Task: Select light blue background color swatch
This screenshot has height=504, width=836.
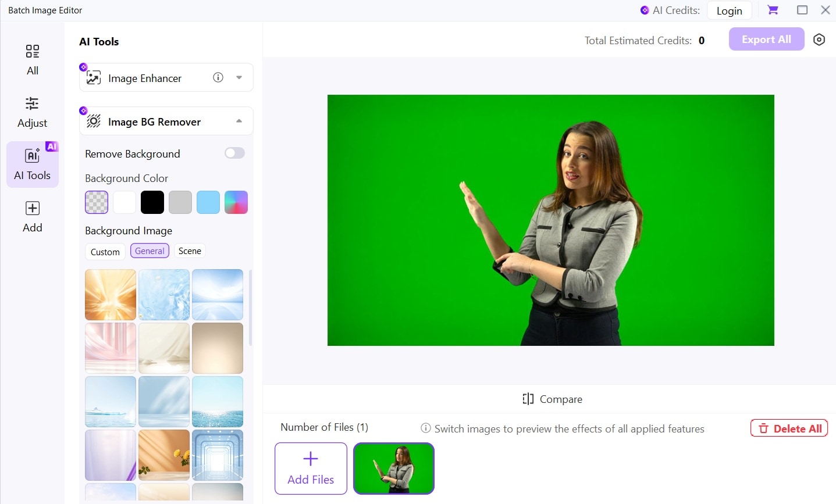Action: (x=208, y=202)
